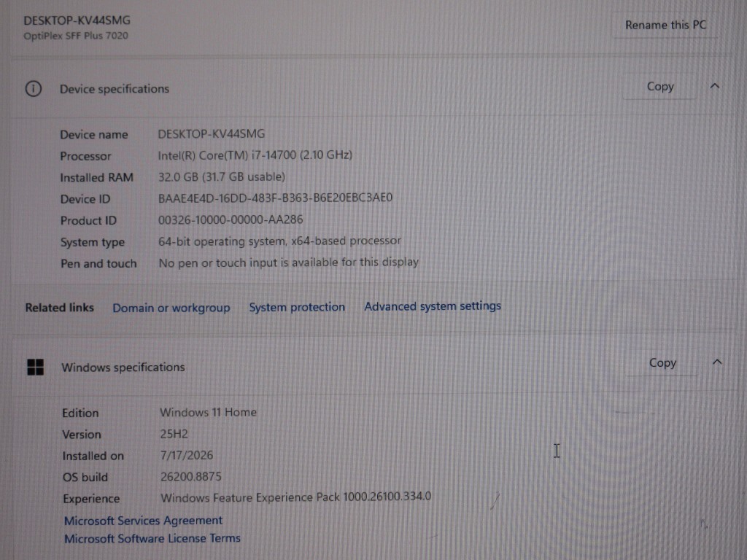
Task: Click the Device specifications info icon
Action: [34, 88]
